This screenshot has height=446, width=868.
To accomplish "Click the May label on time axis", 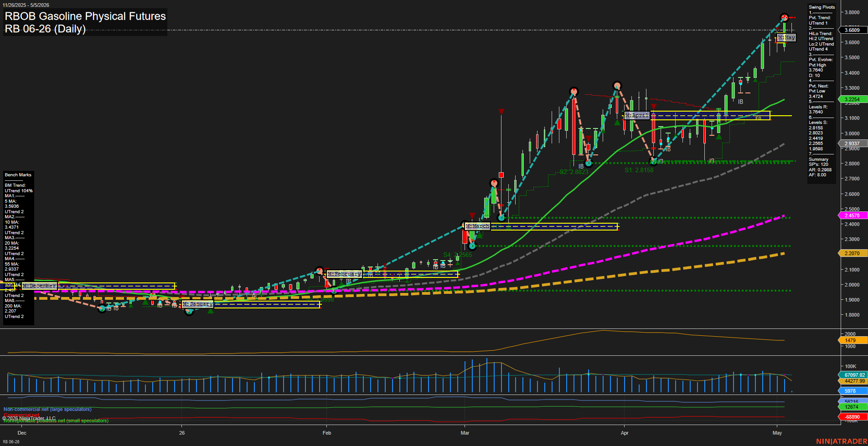I will pyautogui.click(x=777, y=433).
